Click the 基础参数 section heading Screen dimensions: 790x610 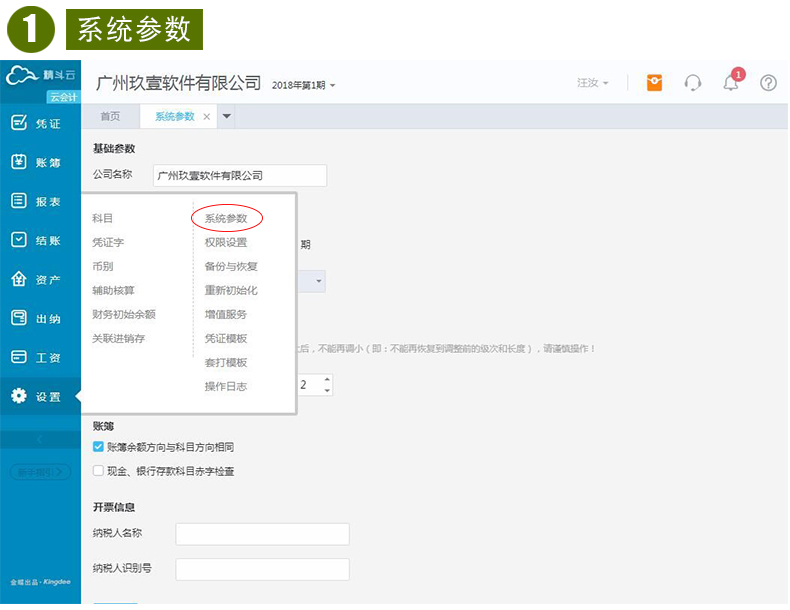114,149
